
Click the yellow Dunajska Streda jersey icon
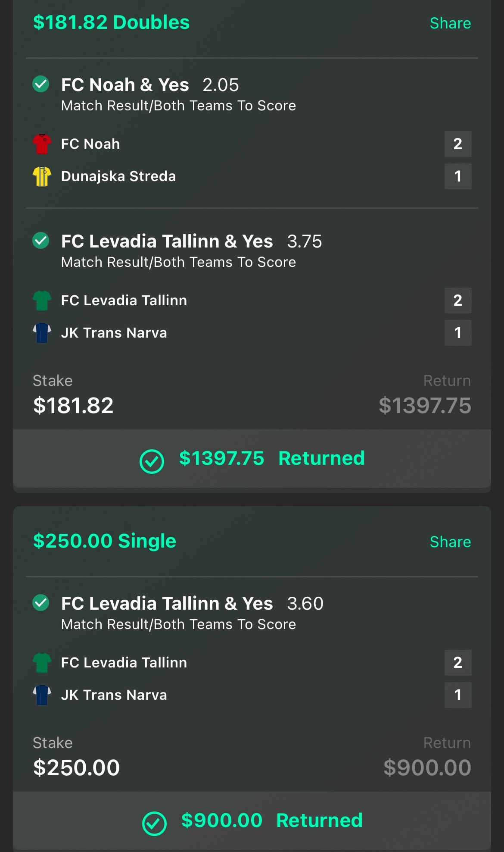[42, 176]
